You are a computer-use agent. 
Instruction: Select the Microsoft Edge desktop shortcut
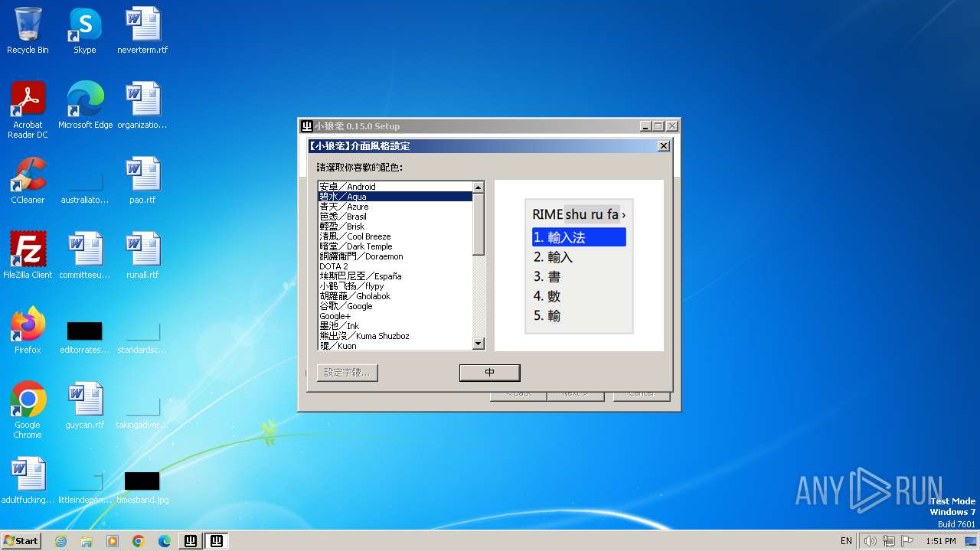85,106
